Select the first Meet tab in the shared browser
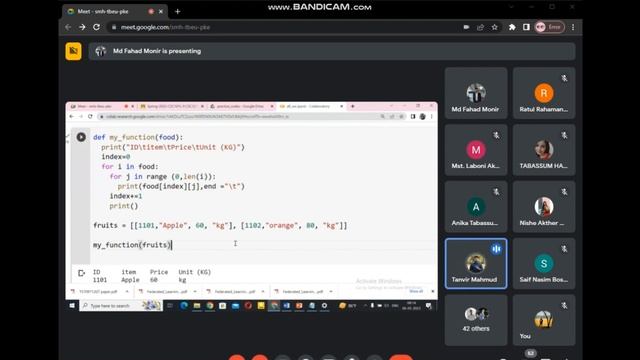640x360 pixels. tap(102, 107)
